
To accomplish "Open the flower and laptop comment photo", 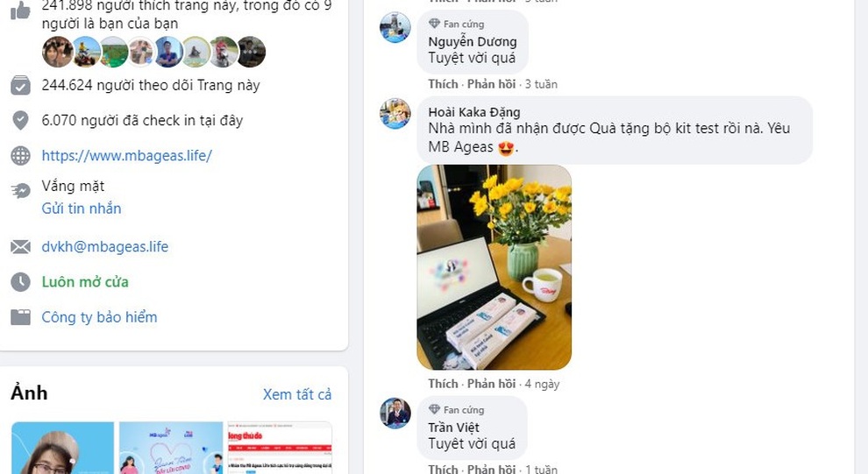I will coord(494,267).
